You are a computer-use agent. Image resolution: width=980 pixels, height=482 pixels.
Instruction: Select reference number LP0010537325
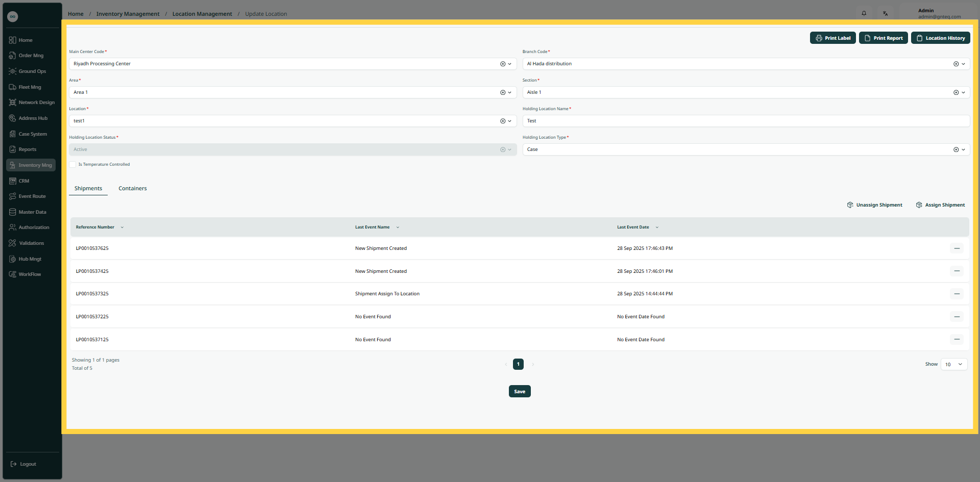tap(92, 294)
